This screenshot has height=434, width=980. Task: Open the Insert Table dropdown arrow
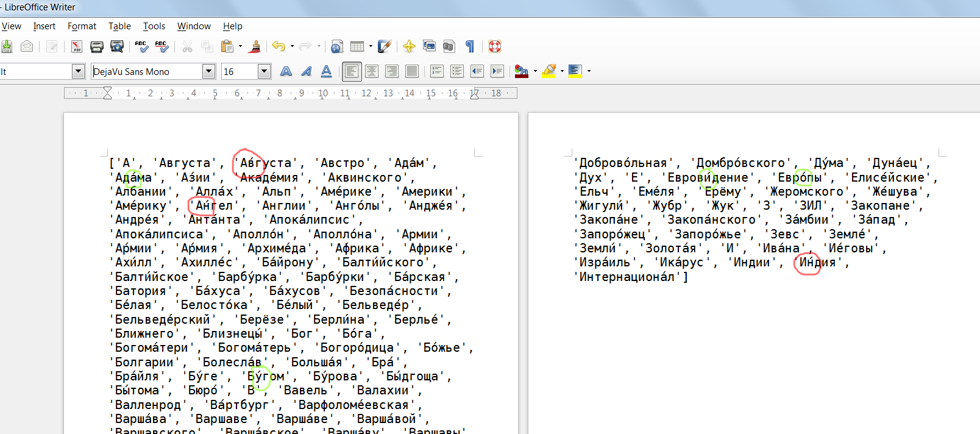(371, 46)
